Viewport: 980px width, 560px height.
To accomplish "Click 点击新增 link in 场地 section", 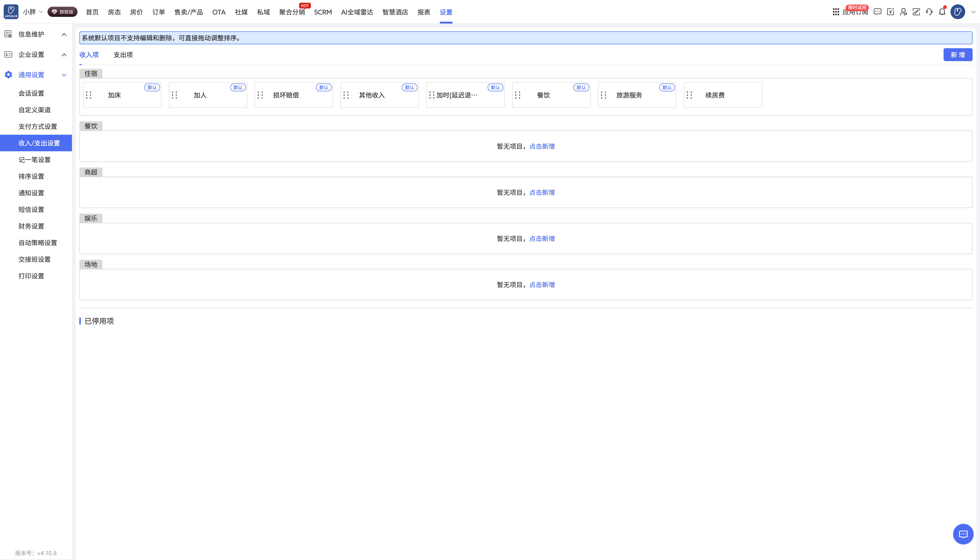I will point(542,285).
